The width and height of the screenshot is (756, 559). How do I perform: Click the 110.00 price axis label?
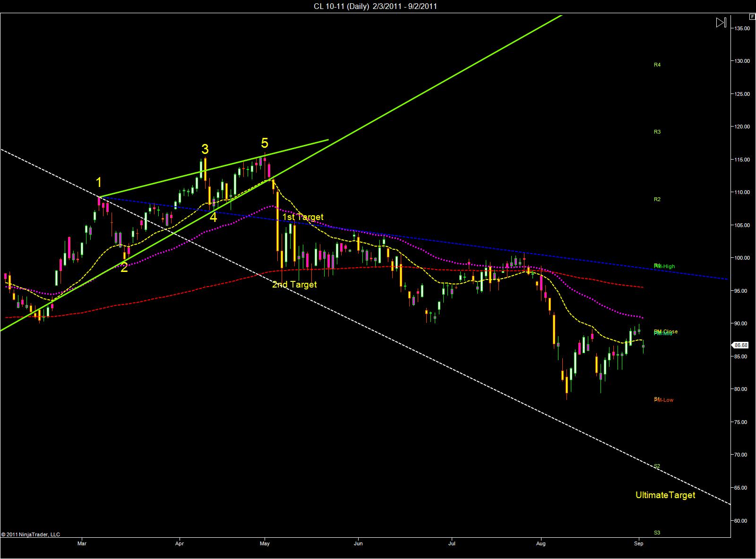(x=742, y=192)
